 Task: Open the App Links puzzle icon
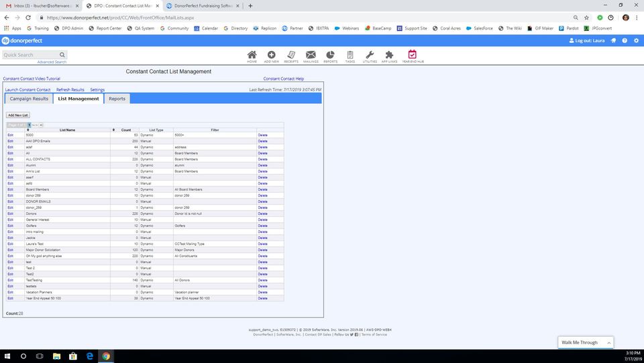pyautogui.click(x=389, y=56)
